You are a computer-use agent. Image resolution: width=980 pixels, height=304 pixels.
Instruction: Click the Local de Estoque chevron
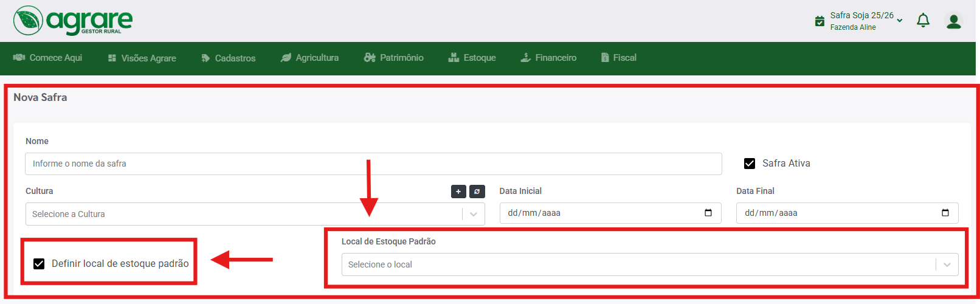pos(947,264)
